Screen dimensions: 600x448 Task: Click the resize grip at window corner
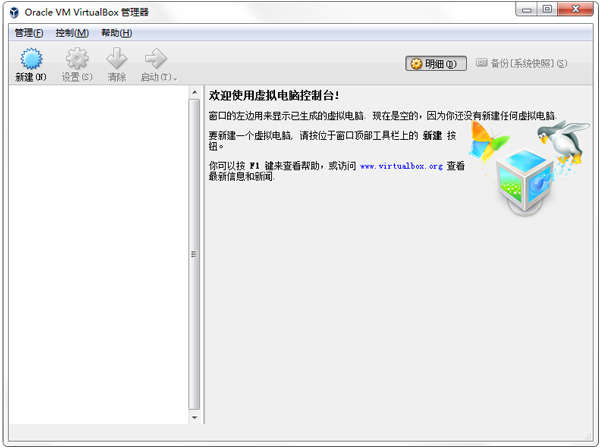tap(589, 436)
